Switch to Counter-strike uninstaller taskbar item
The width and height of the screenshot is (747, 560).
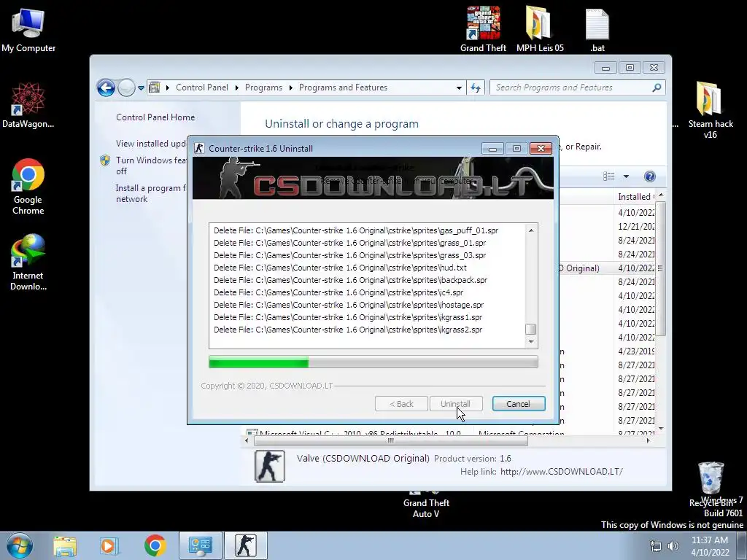(x=245, y=545)
